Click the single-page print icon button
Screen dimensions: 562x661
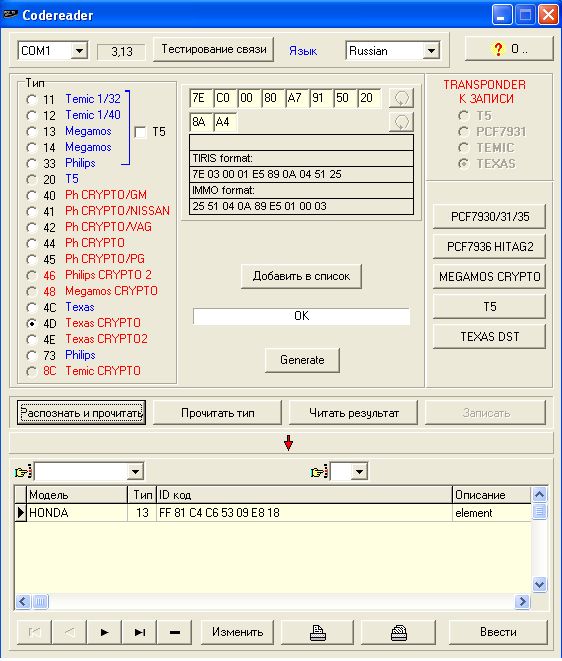(x=317, y=632)
